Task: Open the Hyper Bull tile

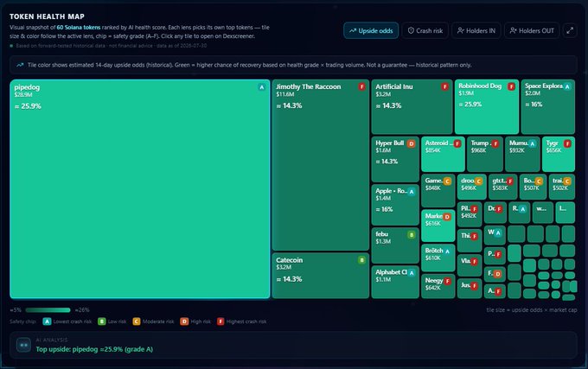Action: pyautogui.click(x=395, y=159)
